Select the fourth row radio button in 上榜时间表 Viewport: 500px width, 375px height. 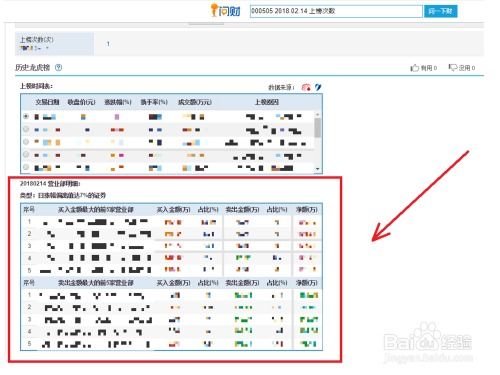point(26,154)
